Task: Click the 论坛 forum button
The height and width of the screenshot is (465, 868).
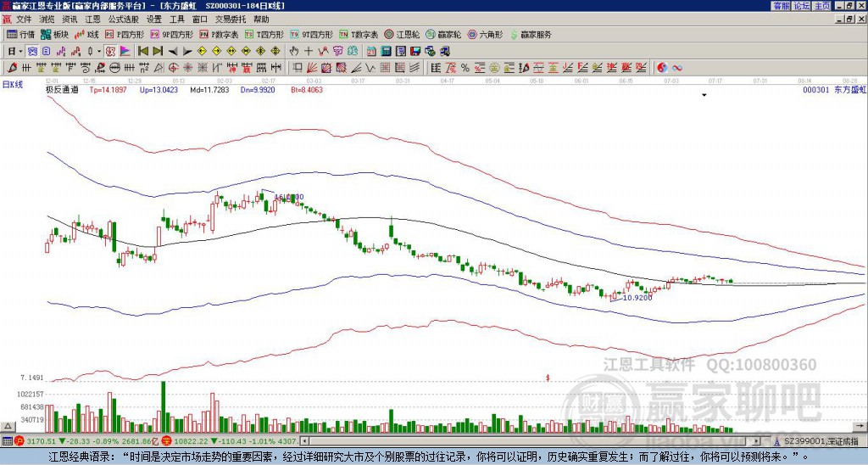Action: (x=801, y=6)
